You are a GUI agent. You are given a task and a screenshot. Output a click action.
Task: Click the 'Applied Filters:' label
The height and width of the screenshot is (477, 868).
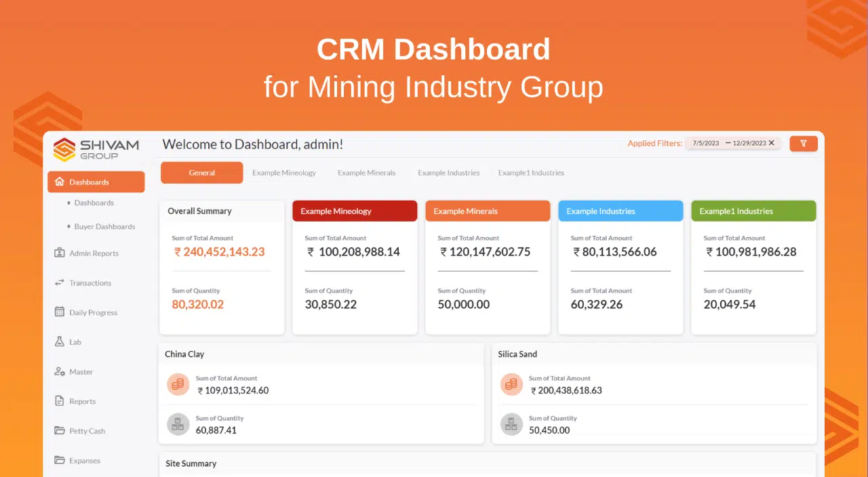654,143
